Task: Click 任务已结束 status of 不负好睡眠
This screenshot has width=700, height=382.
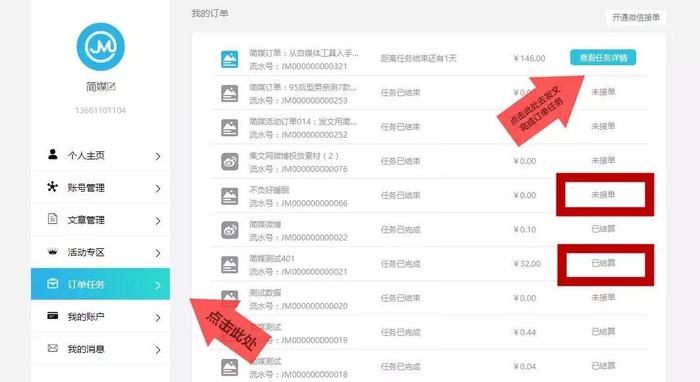Action: click(x=400, y=195)
